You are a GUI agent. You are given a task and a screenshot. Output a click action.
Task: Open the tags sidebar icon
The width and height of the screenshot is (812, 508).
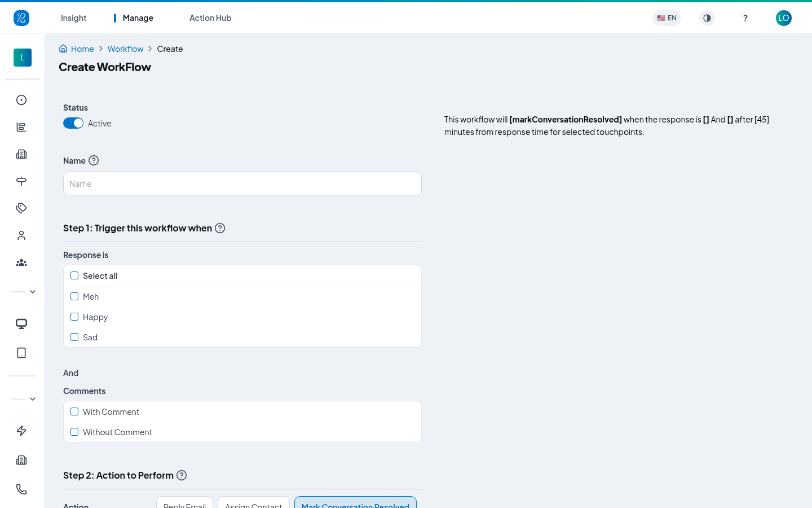click(x=21, y=208)
